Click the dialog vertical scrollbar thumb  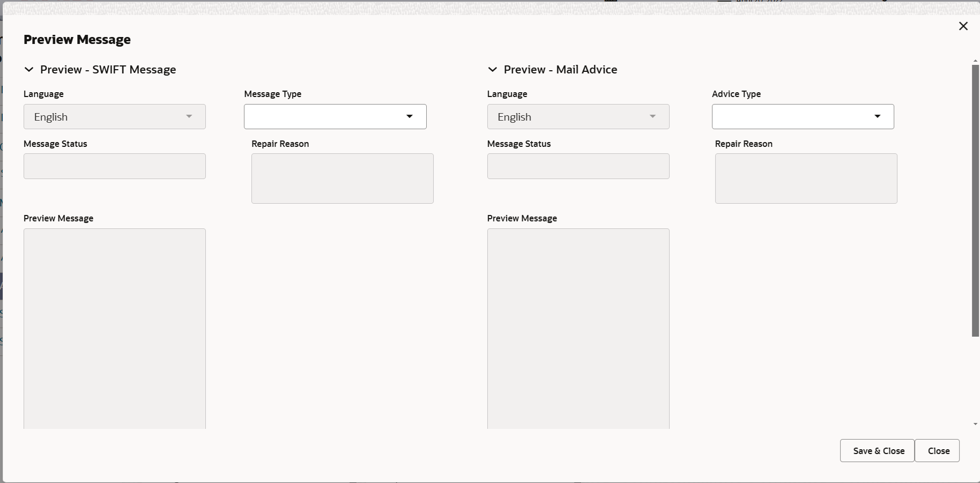click(x=975, y=201)
